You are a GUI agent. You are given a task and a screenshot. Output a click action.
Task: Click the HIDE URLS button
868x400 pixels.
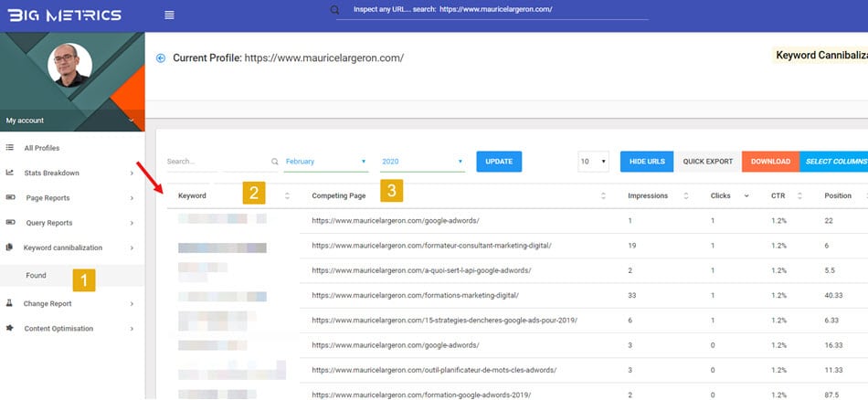pos(647,162)
